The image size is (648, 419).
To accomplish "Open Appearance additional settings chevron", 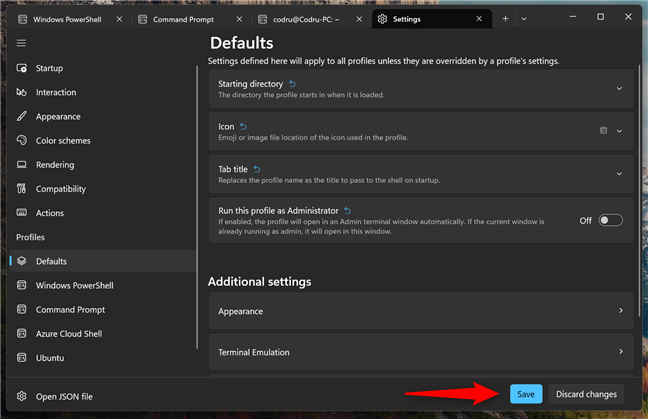I will [620, 310].
